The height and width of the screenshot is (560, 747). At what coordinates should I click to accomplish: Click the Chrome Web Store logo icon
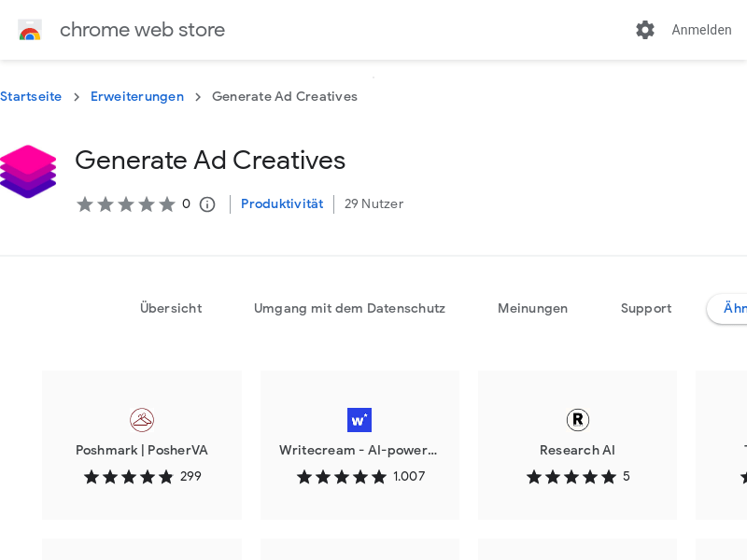[x=30, y=30]
